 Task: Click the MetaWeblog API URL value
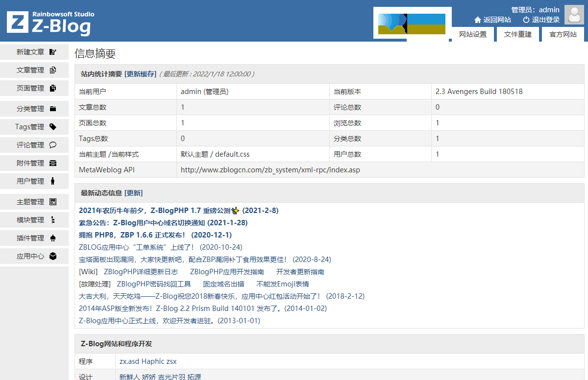pos(270,170)
